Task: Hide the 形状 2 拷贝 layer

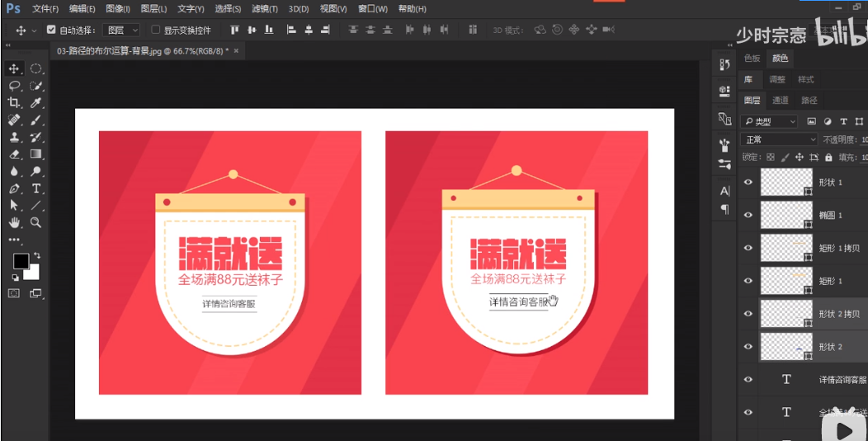Action: [x=748, y=313]
